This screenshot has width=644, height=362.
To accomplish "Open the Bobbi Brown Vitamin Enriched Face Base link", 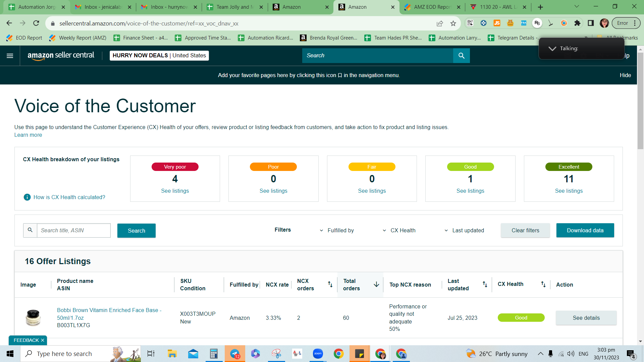I will click(109, 314).
